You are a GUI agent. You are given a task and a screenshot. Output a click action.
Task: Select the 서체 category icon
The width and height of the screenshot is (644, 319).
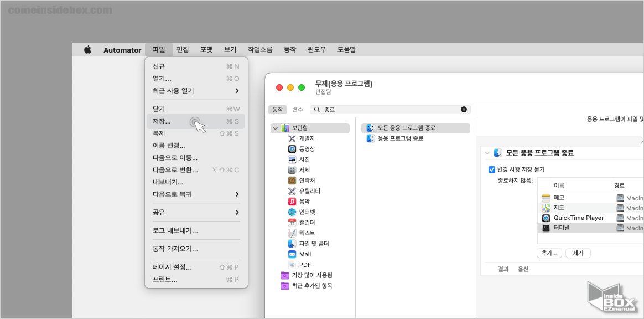(292, 170)
